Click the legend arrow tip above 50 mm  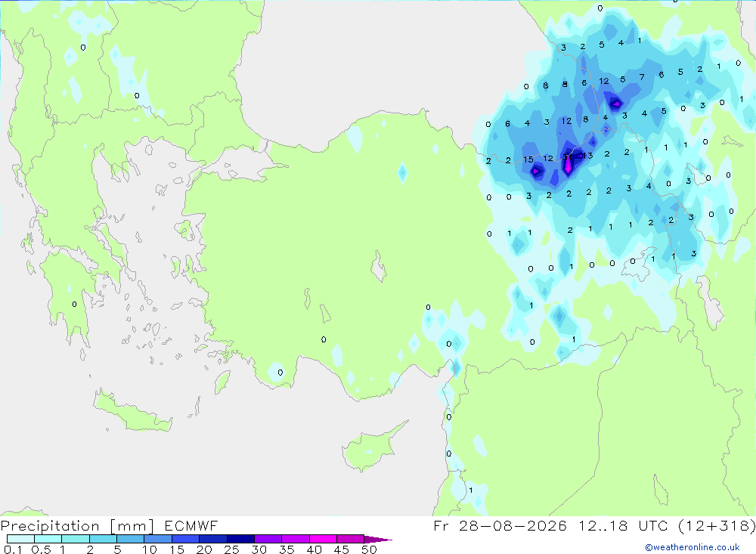point(378,539)
